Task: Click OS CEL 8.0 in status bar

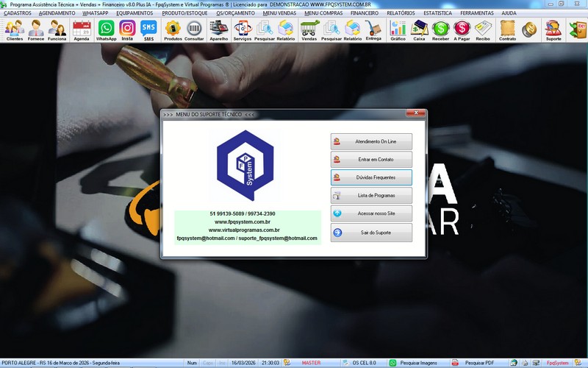Action: click(x=364, y=363)
